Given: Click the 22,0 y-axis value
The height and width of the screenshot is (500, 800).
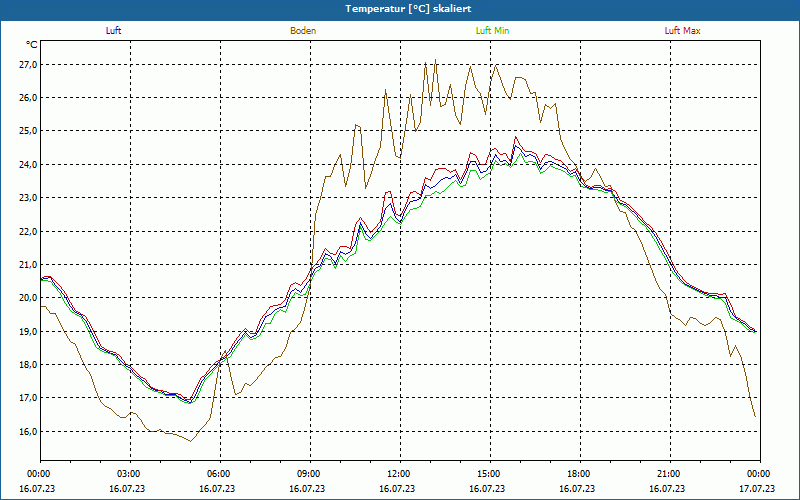Looking at the screenshot, I should click(x=28, y=231).
